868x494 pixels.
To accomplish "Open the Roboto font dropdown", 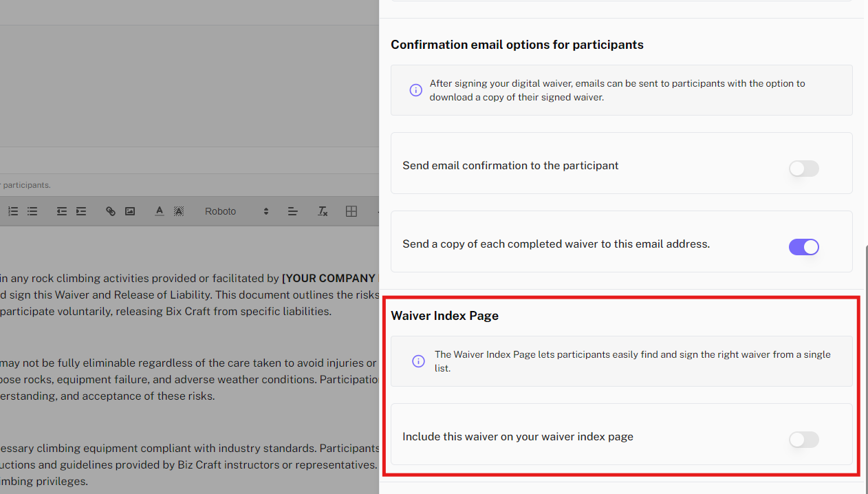I will point(236,211).
